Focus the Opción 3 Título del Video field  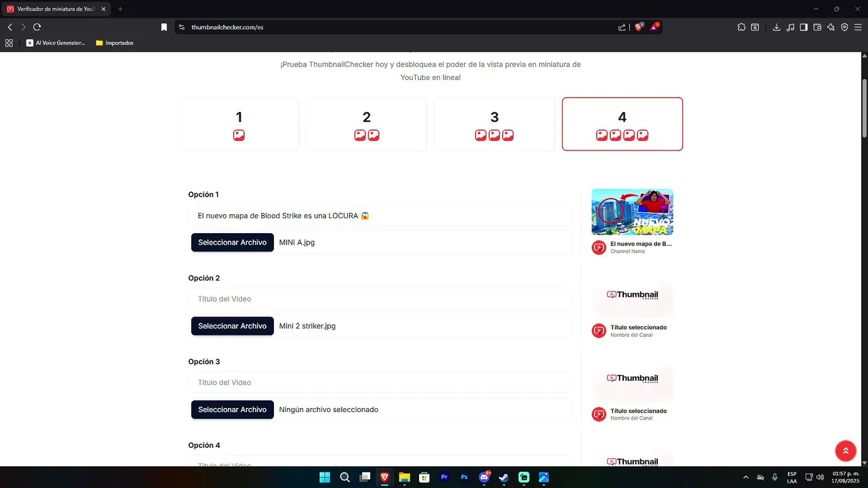click(380, 382)
